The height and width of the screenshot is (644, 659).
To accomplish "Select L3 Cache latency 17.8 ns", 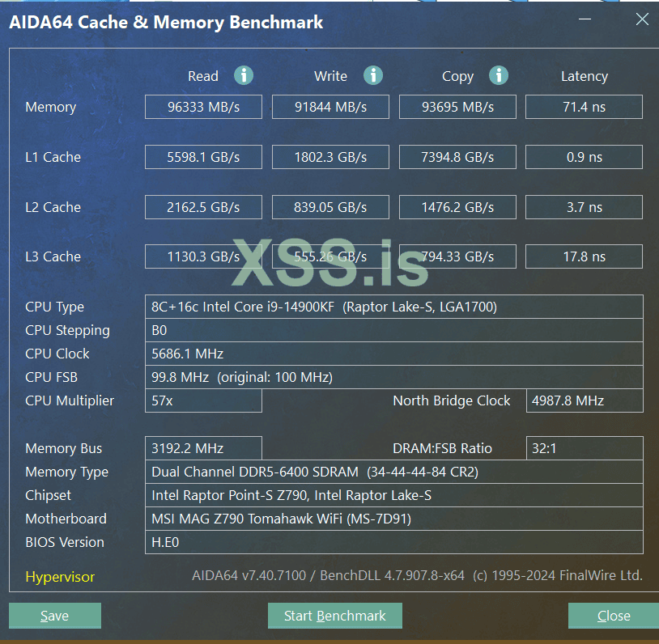I will (x=585, y=256).
